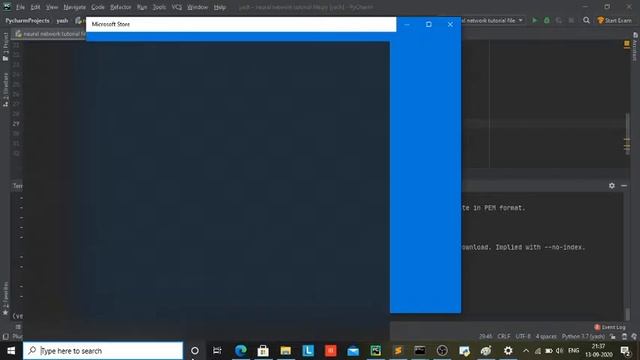Start debugging with PyCharm's green bug icon
The width and height of the screenshot is (640, 360).
547,20
